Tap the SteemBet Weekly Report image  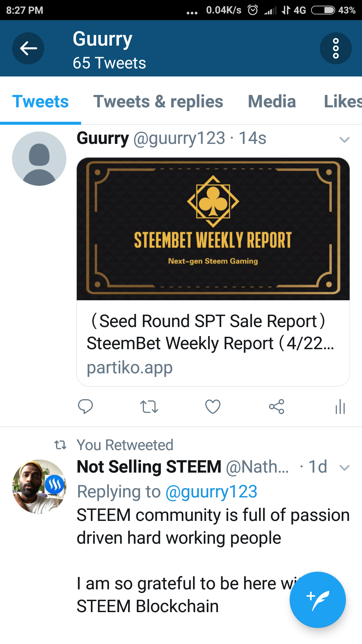pyautogui.click(x=213, y=229)
